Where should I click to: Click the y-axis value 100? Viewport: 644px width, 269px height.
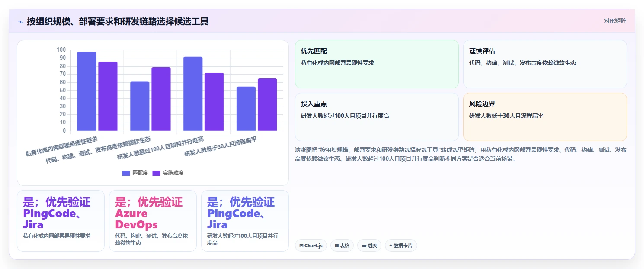(61, 50)
